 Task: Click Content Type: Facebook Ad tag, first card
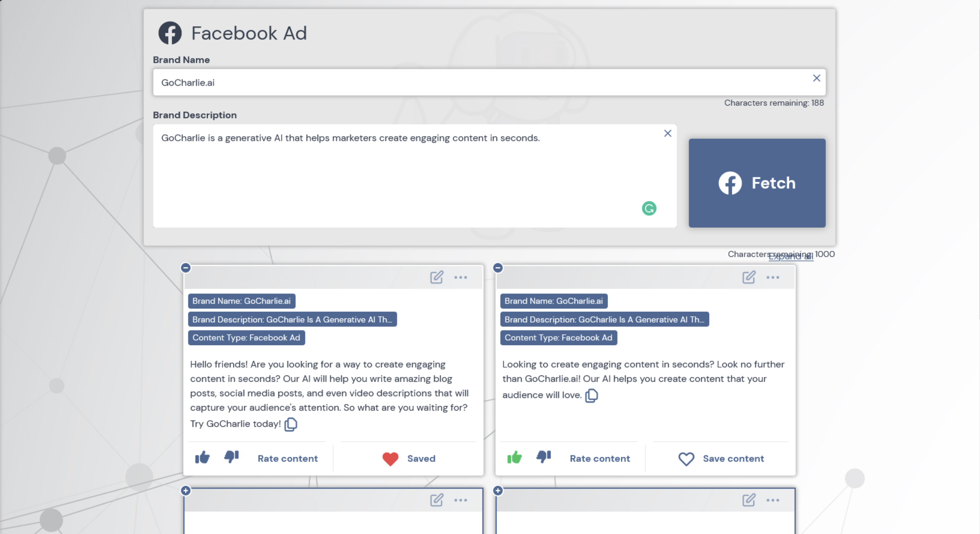coord(246,338)
